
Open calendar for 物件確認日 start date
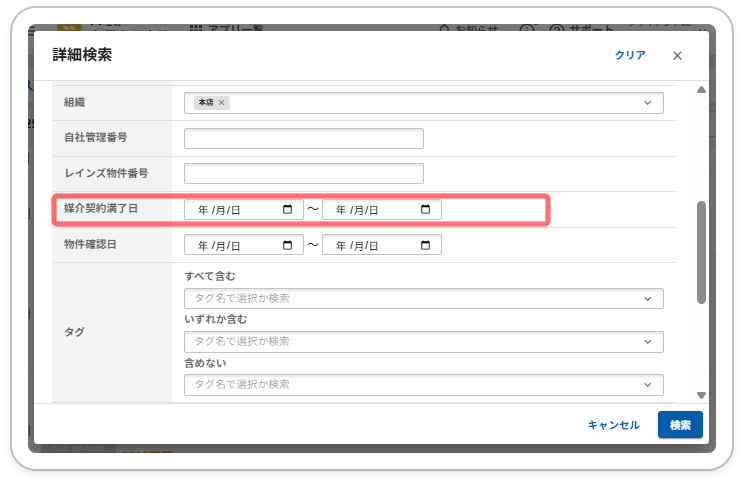point(288,245)
